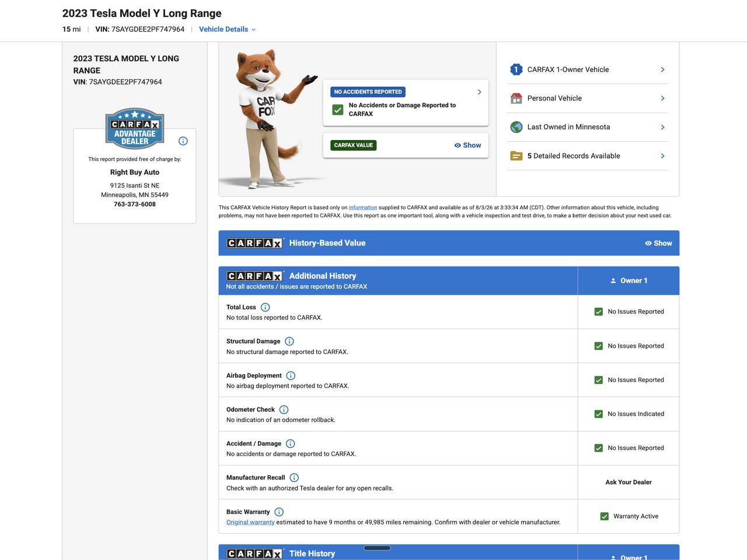
Task: Click the Right Buy Auto dealer name
Action: 135,172
